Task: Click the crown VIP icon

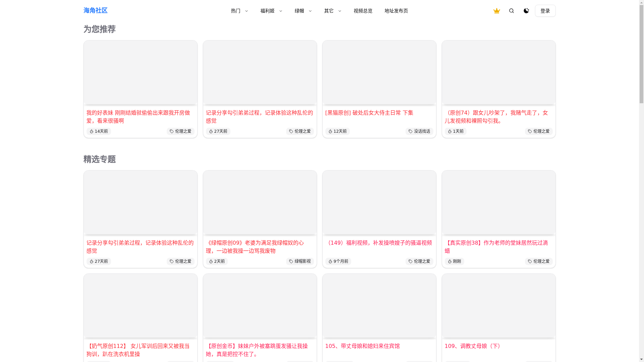Action: 496,11
